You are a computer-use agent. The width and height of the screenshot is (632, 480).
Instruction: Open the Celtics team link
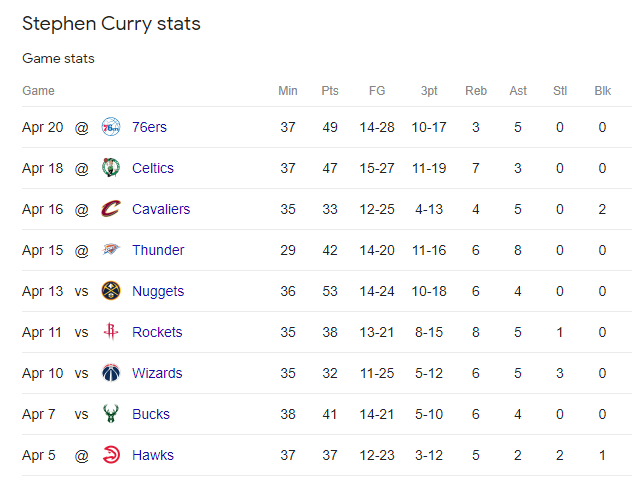tap(153, 168)
